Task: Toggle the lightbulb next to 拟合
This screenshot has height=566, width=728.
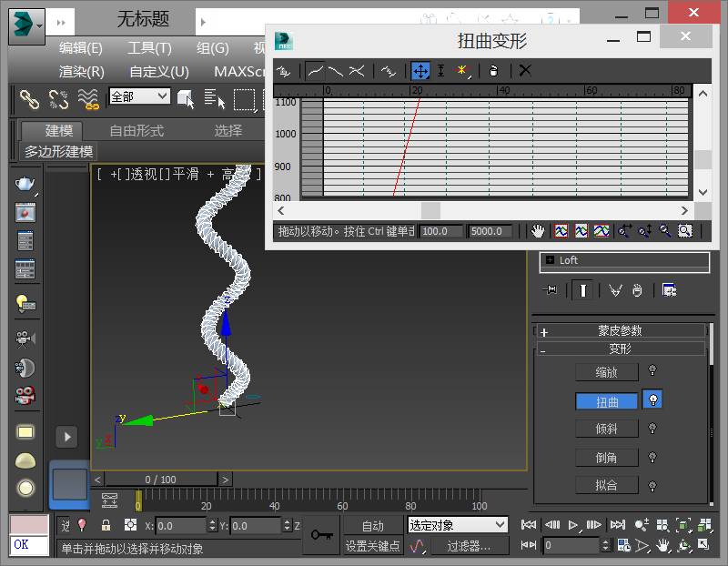Action: [x=652, y=486]
